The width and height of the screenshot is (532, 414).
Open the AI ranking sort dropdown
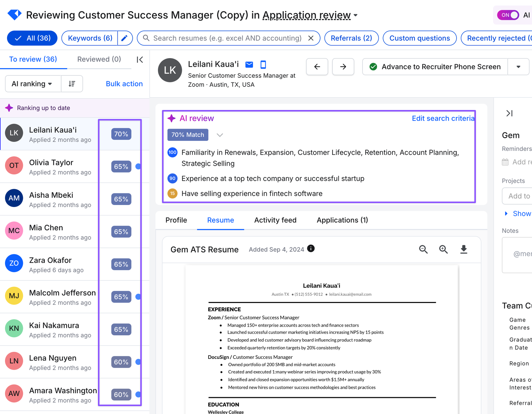[33, 84]
